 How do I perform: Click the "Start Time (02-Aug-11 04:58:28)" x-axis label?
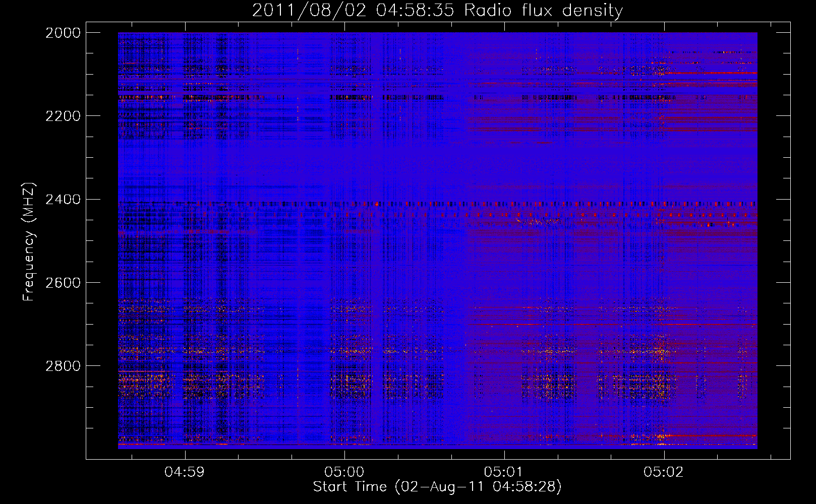437,487
